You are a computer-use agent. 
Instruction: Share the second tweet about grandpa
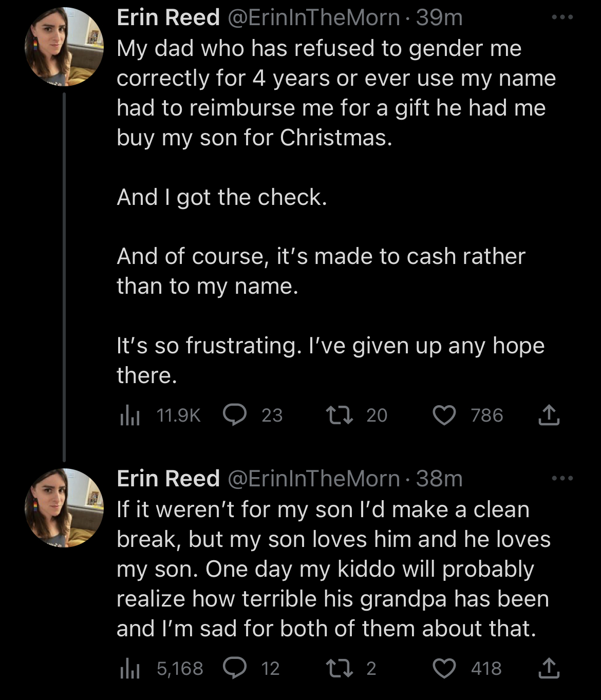pos(549,668)
